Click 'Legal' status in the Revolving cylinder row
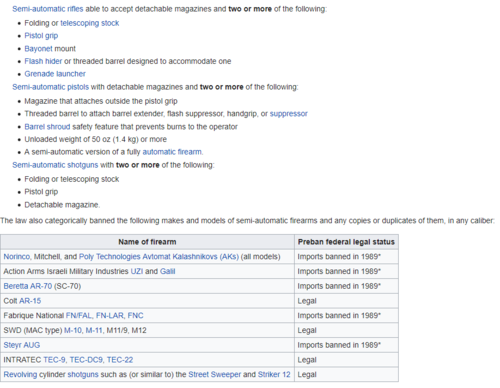 [307, 374]
